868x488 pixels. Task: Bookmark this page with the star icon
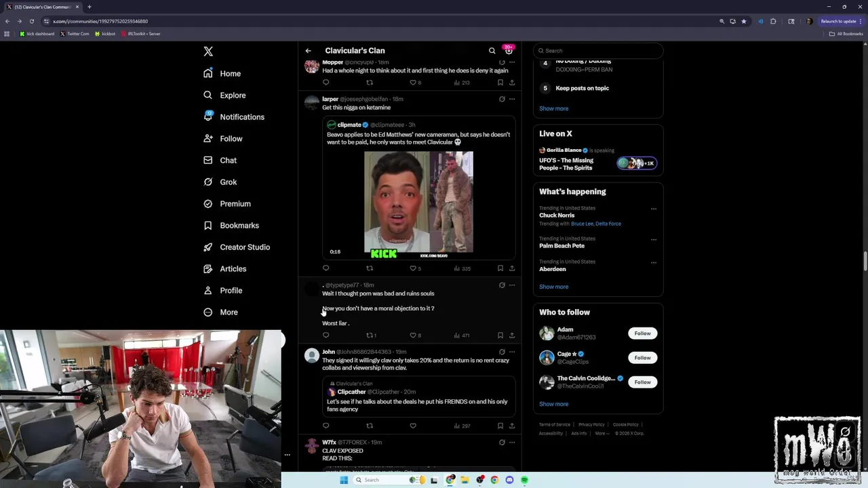744,21
